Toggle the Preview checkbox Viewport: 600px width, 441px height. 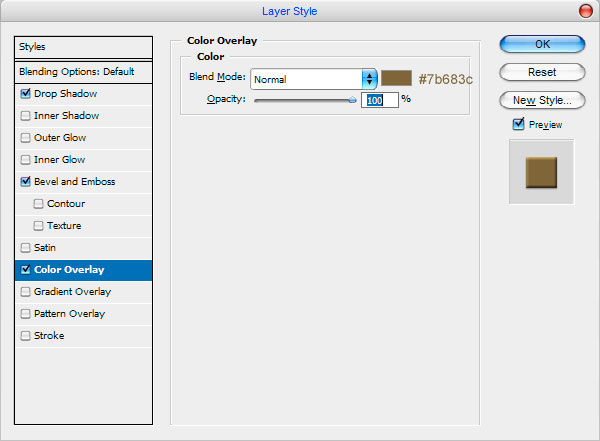point(518,124)
